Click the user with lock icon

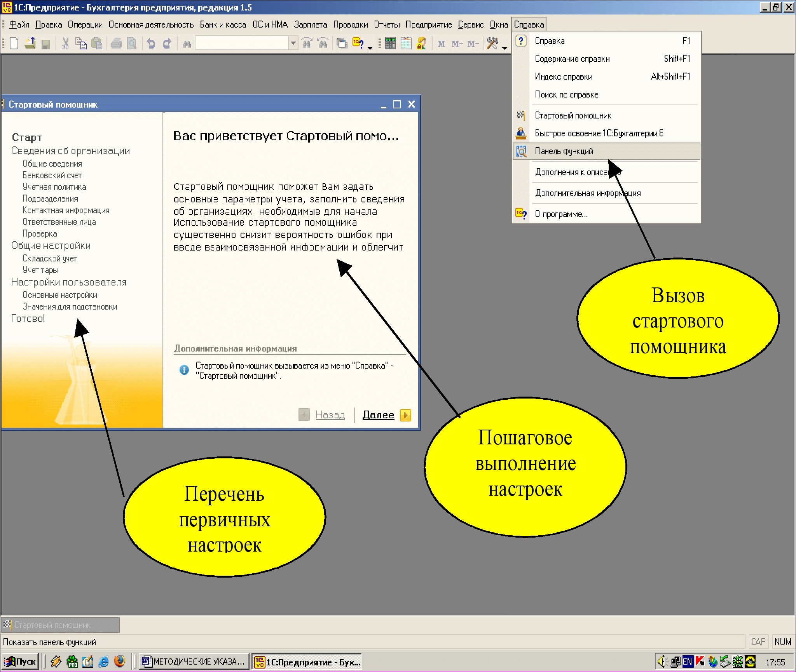coord(422,43)
